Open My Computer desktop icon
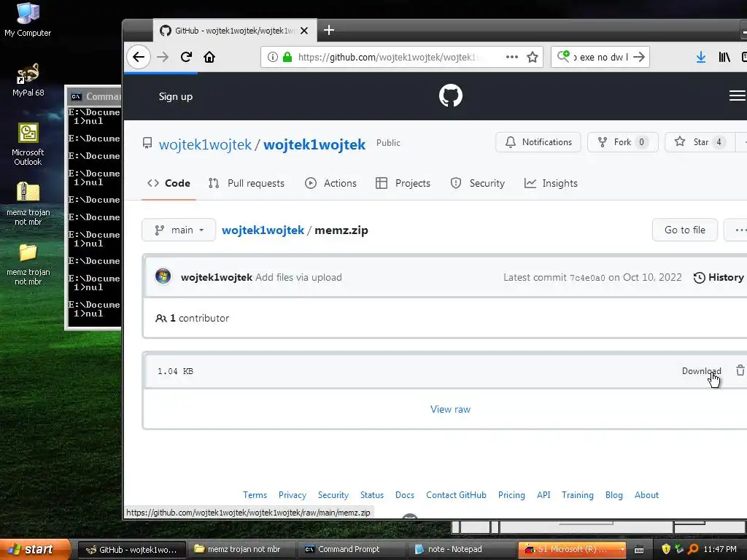 [28, 19]
